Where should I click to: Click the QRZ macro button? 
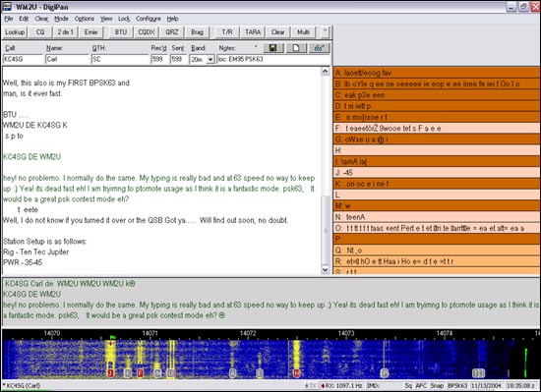[x=172, y=32]
